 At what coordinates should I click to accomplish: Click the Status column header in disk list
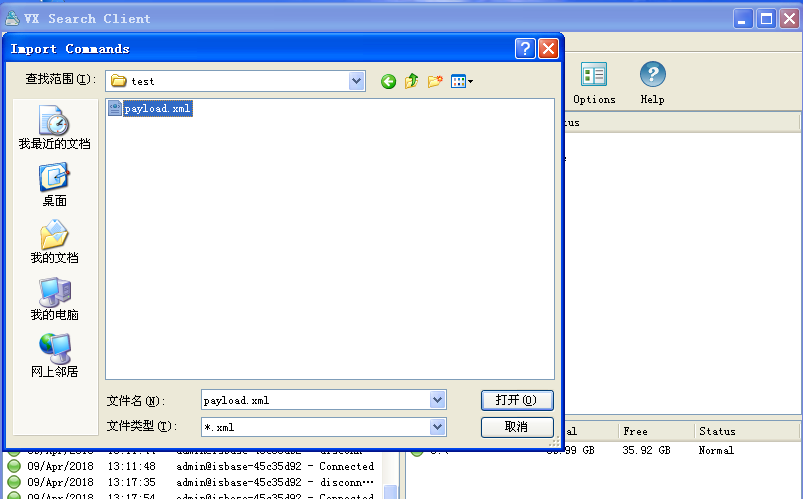click(746, 431)
